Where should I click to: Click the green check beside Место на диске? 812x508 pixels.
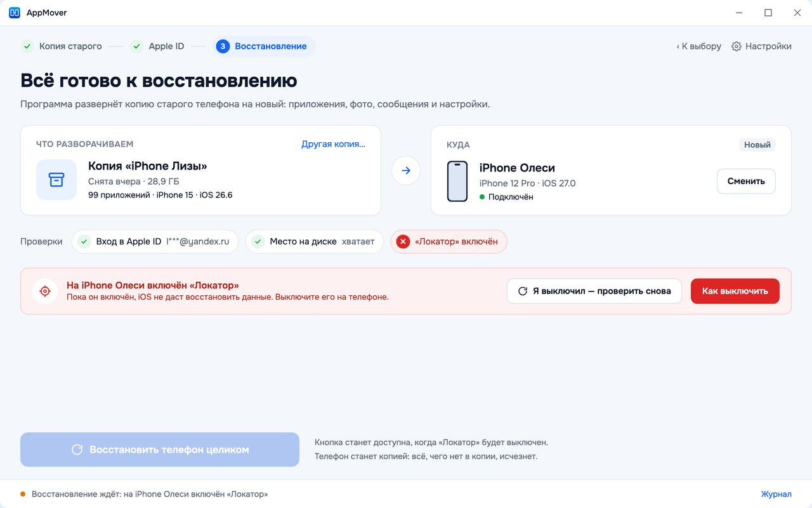click(257, 241)
